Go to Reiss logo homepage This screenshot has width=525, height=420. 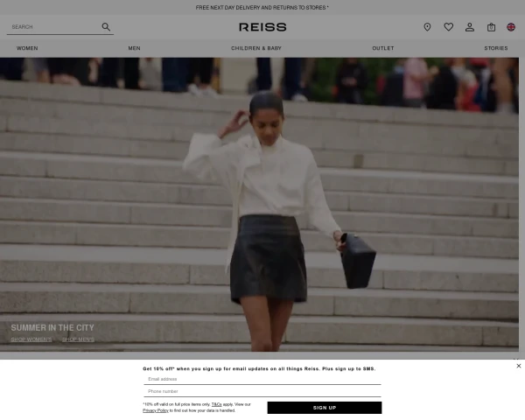coord(262,27)
